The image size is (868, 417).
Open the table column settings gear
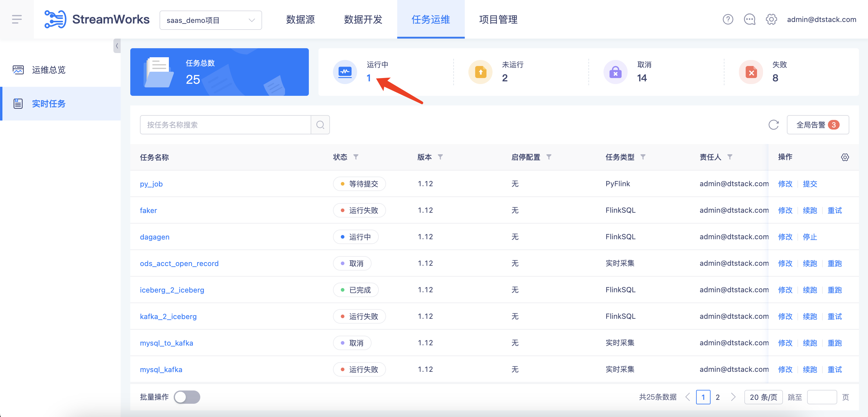click(x=845, y=157)
